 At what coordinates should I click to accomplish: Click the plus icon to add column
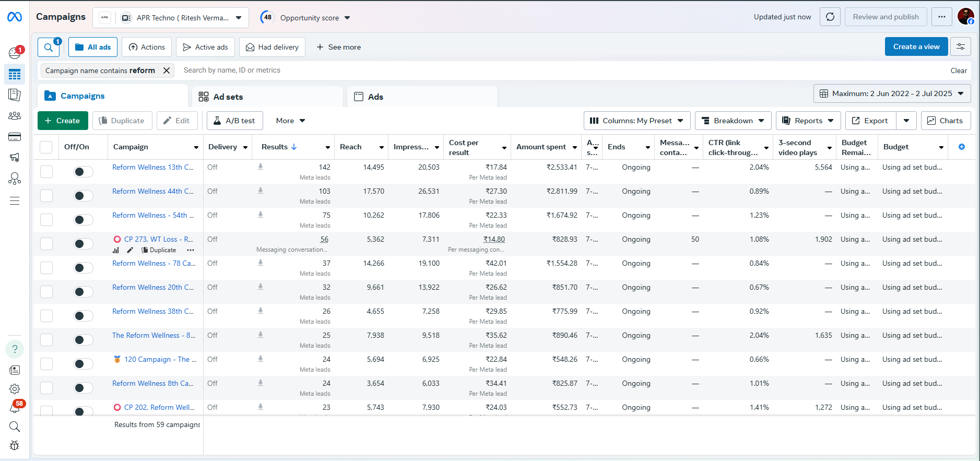(x=961, y=147)
